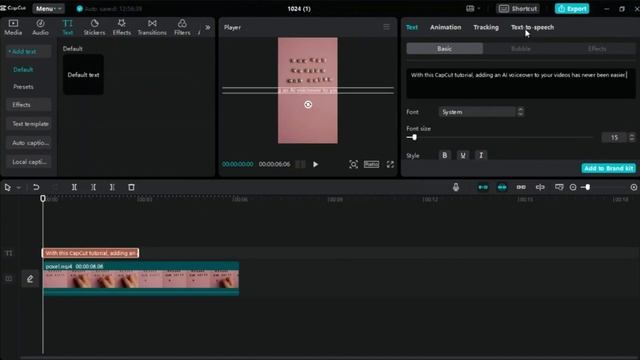640x360 pixels.
Task: Undo the last action
Action: (x=36, y=187)
